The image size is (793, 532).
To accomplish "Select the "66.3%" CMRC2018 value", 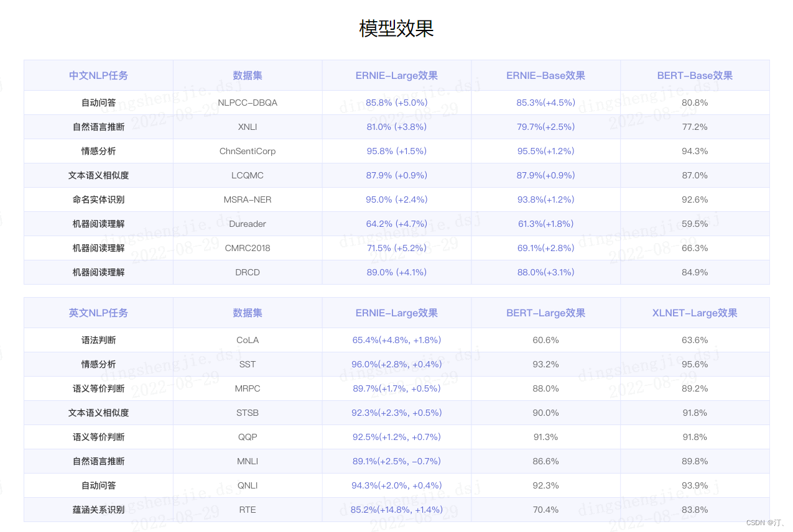I will [x=695, y=248].
